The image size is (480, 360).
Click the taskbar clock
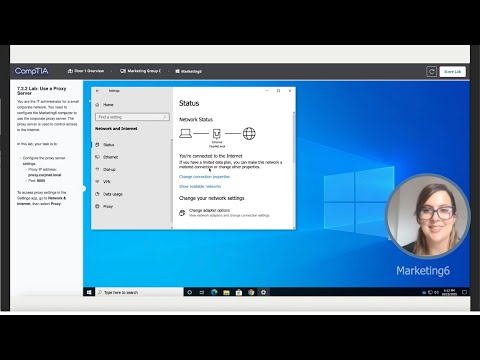pyautogui.click(x=449, y=292)
